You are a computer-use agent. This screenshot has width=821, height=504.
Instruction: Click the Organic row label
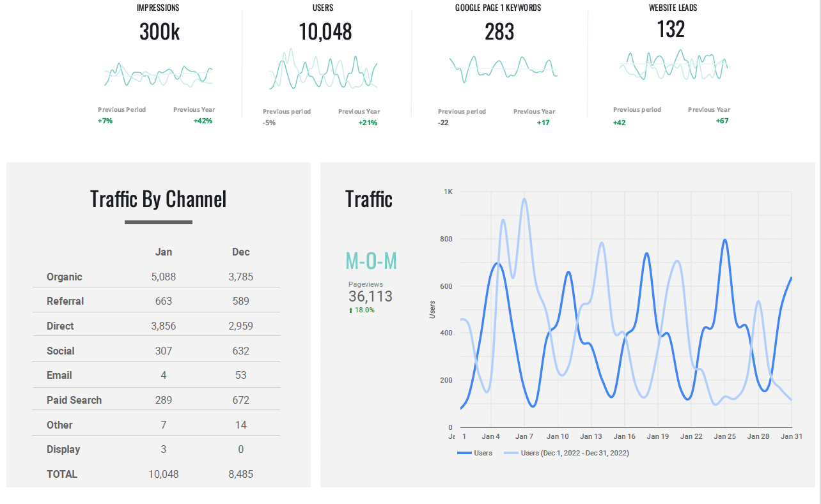tap(65, 277)
